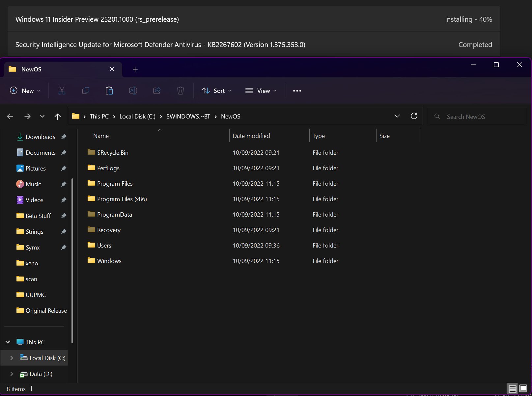Viewport: 532px width, 396px height.
Task: Click Local Disk (C:) in breadcrumb
Action: click(137, 117)
